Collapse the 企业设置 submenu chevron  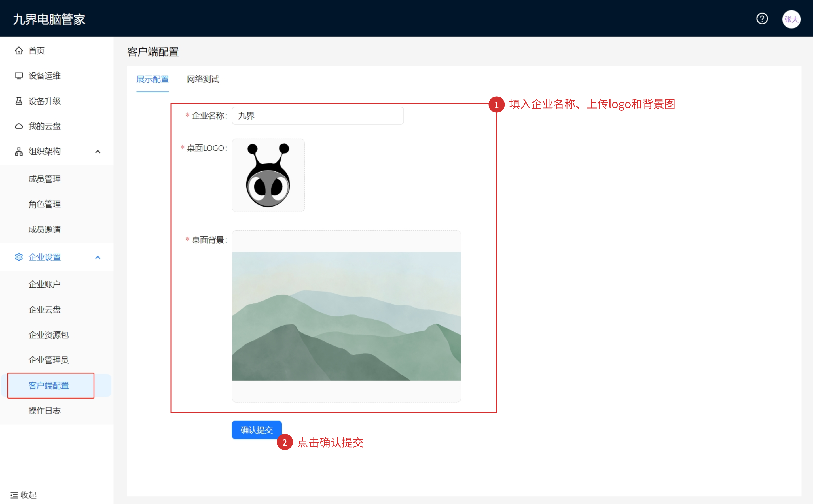pyautogui.click(x=98, y=257)
